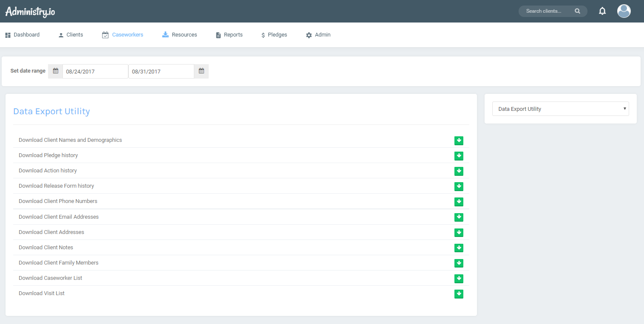Download Client Phone Numbers export
644x324 pixels.
coord(459,202)
